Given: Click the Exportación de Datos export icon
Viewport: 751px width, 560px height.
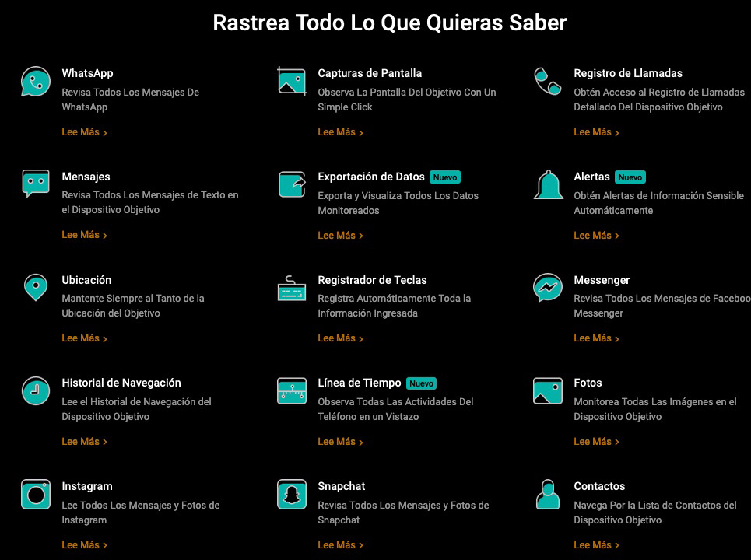Looking at the screenshot, I should pos(292,184).
